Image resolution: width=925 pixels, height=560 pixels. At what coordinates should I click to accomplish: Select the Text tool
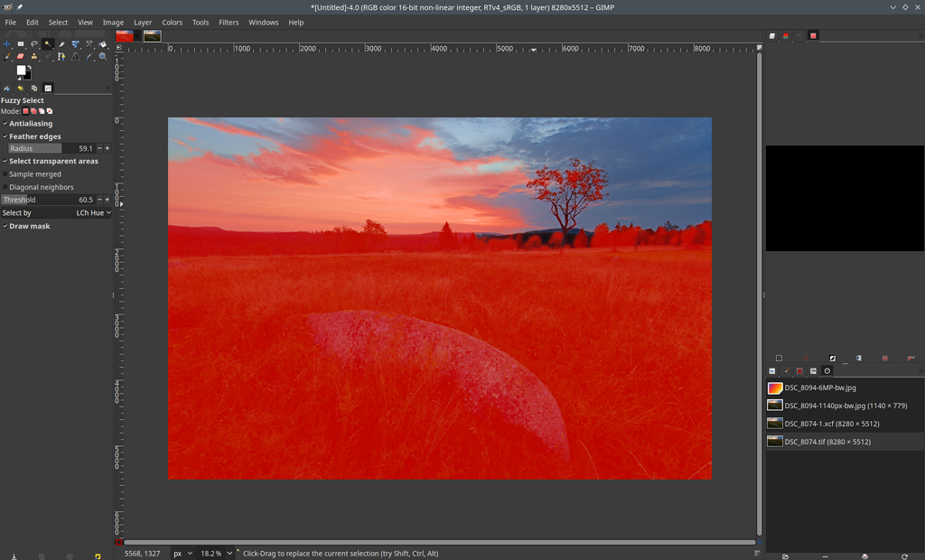76,56
